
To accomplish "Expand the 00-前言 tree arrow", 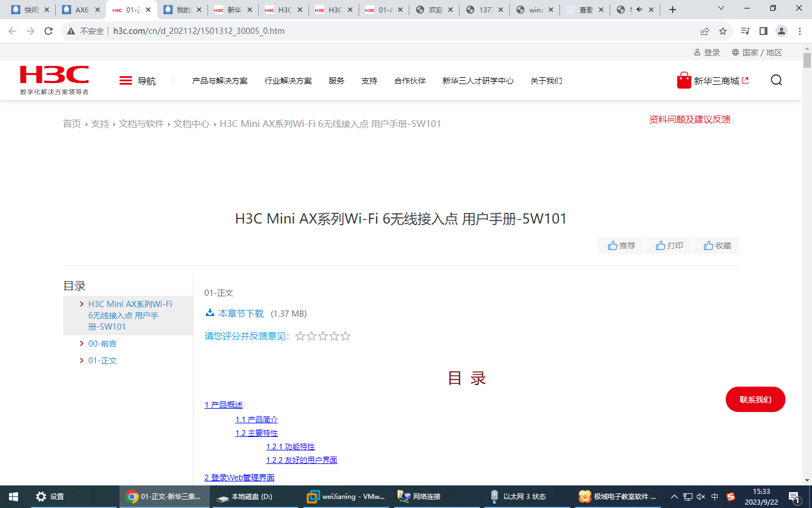I will pyautogui.click(x=82, y=344).
